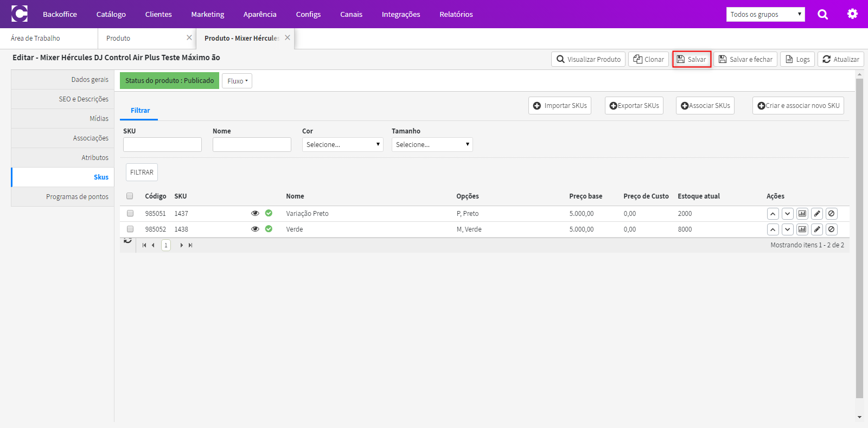The height and width of the screenshot is (428, 868).
Task: Click the platform logo in the top bar
Action: click(x=20, y=14)
